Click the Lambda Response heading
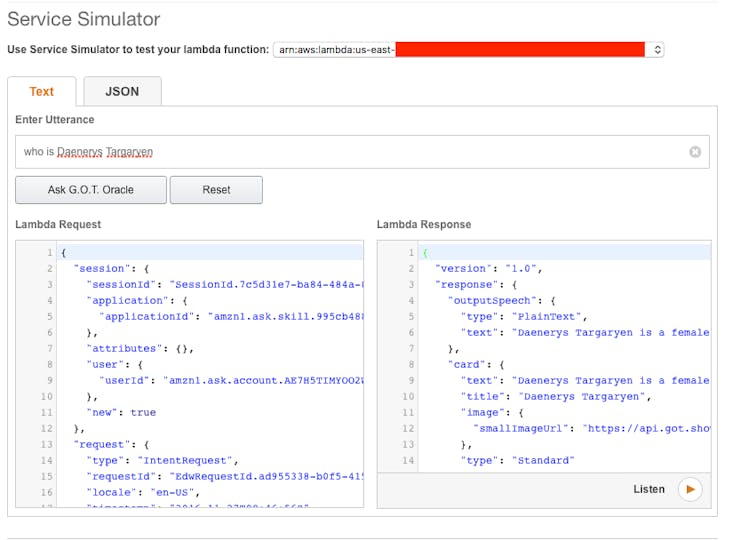The image size is (740, 540). pyautogui.click(x=424, y=225)
